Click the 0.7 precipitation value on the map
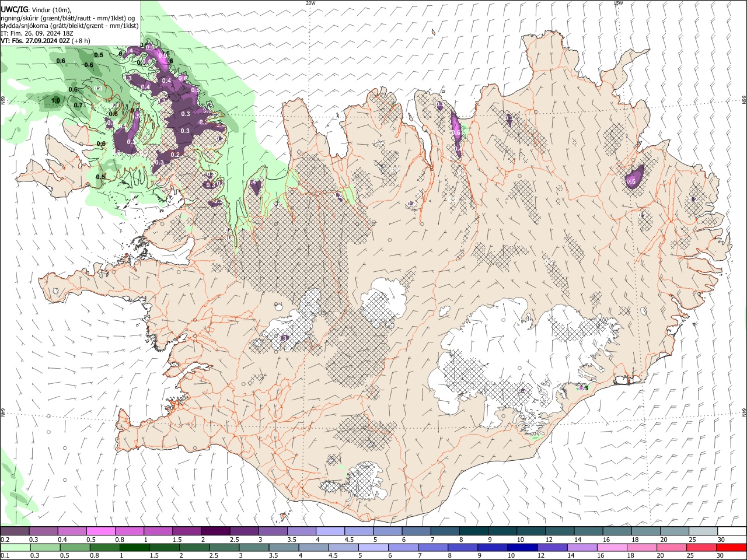Image resolution: width=747 pixels, height=560 pixels. pyautogui.click(x=78, y=105)
